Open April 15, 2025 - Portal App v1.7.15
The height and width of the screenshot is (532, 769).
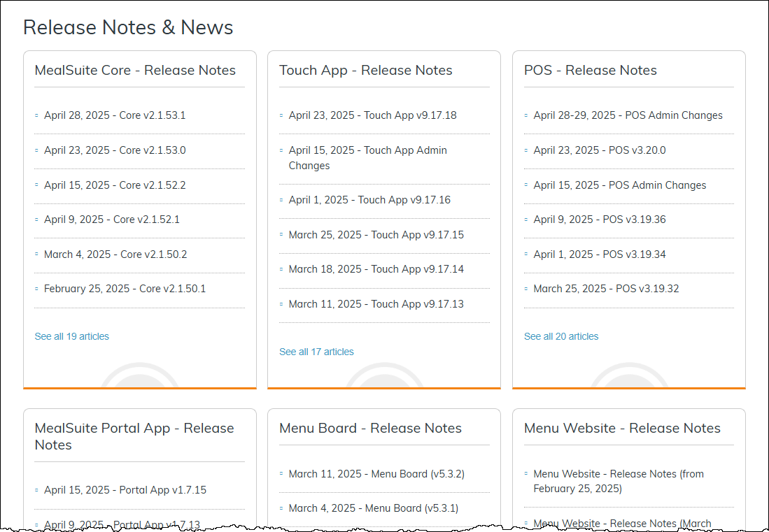(125, 490)
